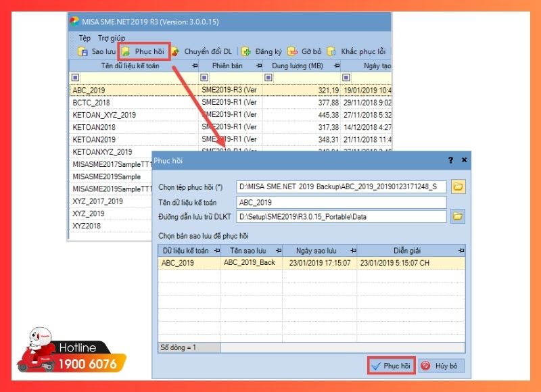Click the help question mark in dialog
The height and width of the screenshot is (392, 541).
[x=450, y=160]
